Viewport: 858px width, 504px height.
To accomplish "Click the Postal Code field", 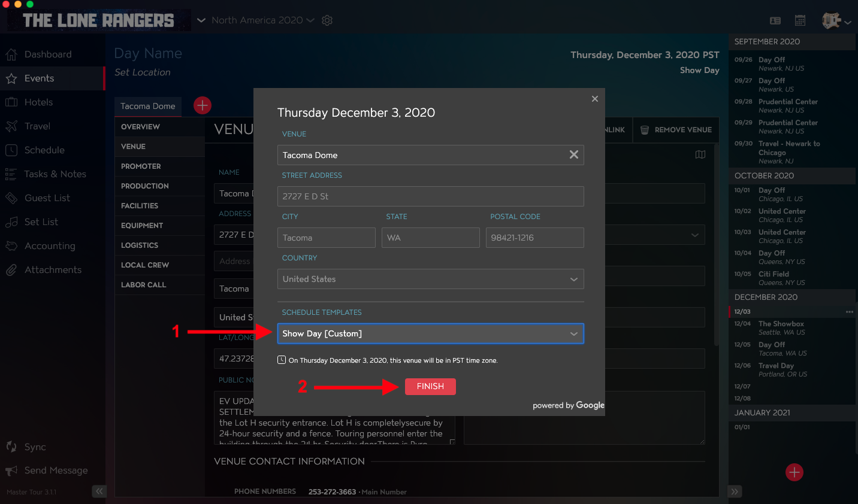I will [x=535, y=238].
